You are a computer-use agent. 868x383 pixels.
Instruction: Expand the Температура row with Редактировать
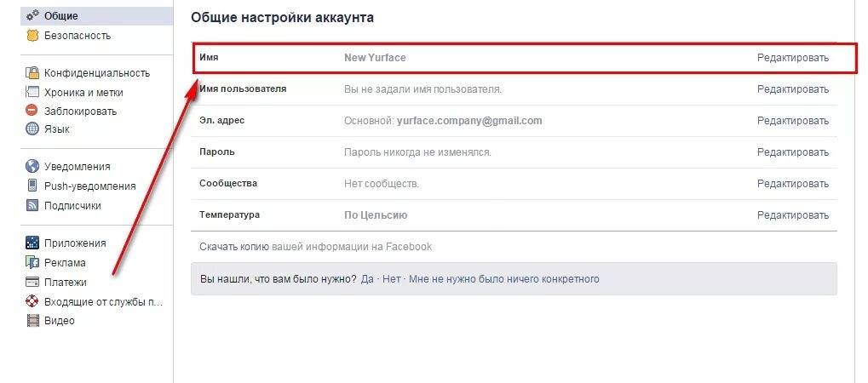(793, 215)
